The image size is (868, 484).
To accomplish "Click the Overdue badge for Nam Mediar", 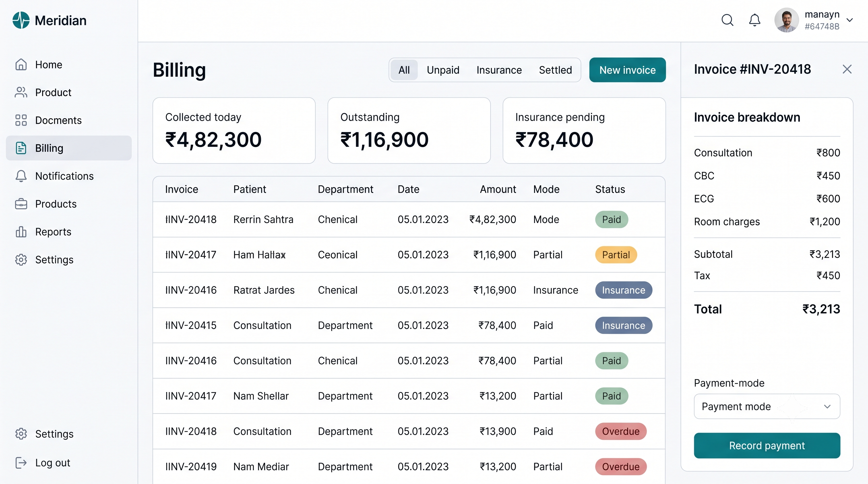I will coord(621,467).
